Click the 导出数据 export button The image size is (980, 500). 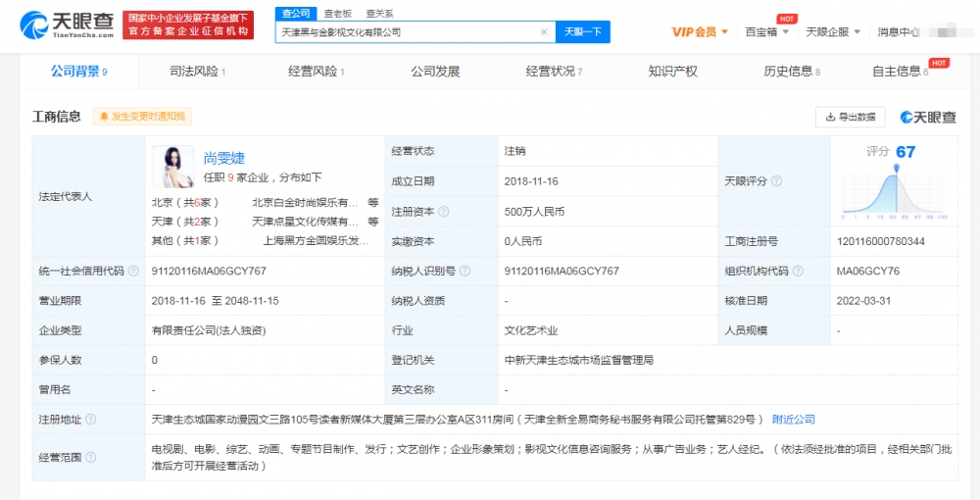850,117
